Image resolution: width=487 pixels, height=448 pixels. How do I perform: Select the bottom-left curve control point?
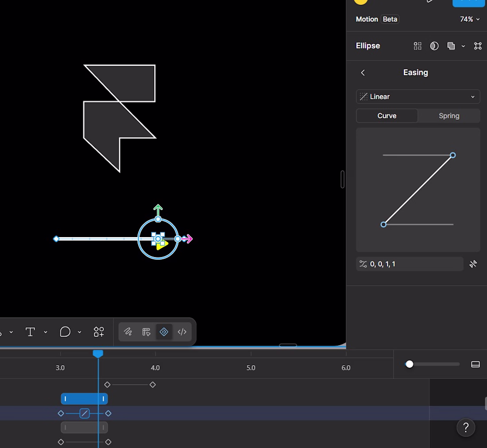[383, 225]
